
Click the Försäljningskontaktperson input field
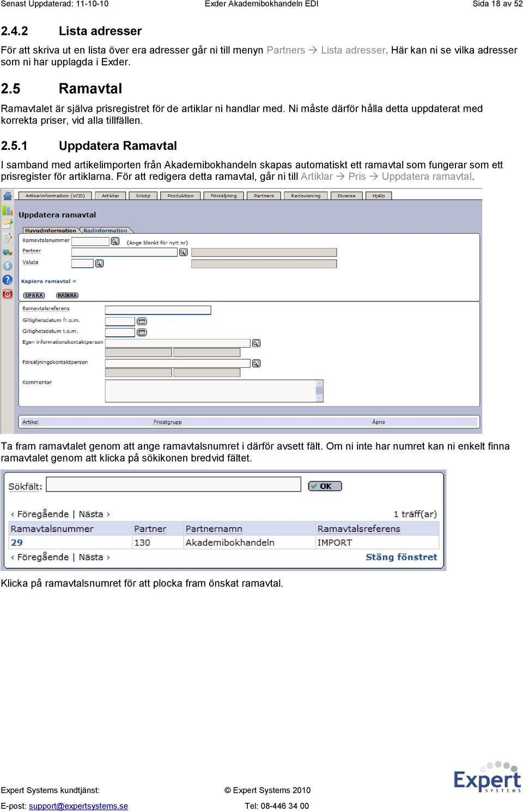[x=178, y=363]
